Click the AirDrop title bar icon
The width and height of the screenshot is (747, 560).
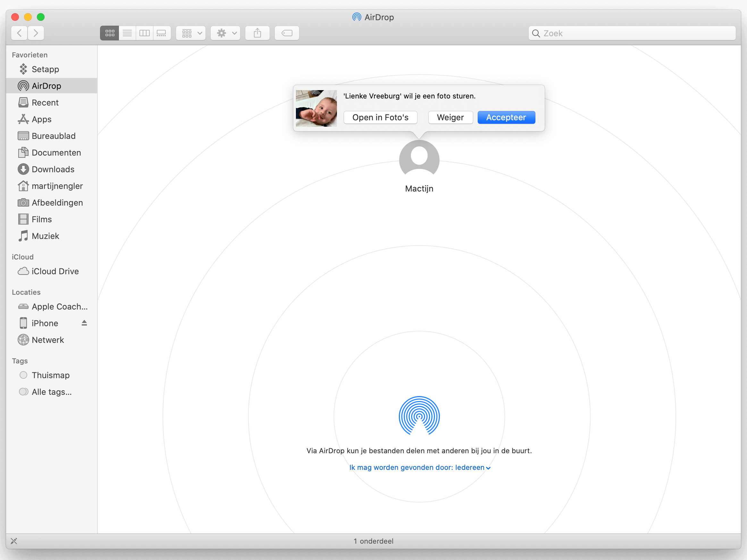pyautogui.click(x=357, y=17)
